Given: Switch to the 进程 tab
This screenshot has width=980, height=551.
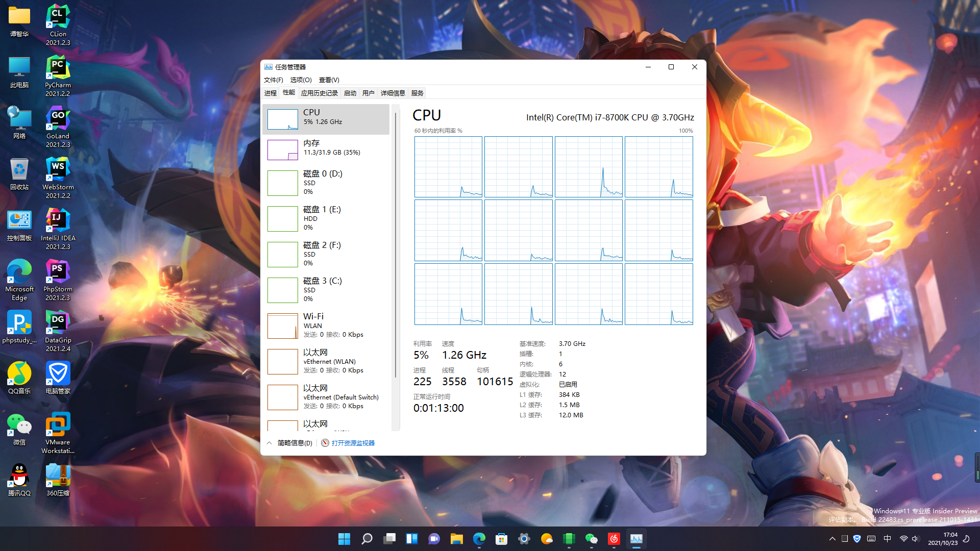Looking at the screenshot, I should [271, 93].
